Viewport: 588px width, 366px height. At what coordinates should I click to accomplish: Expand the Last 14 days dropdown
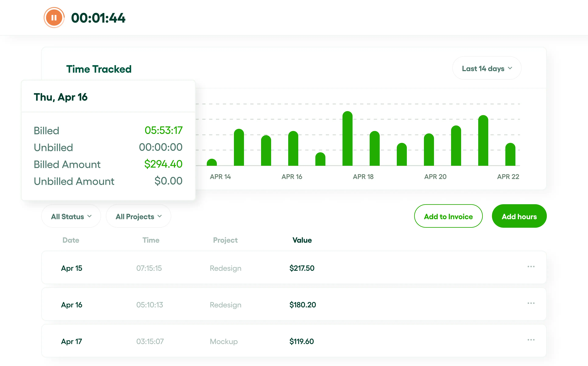coord(486,69)
